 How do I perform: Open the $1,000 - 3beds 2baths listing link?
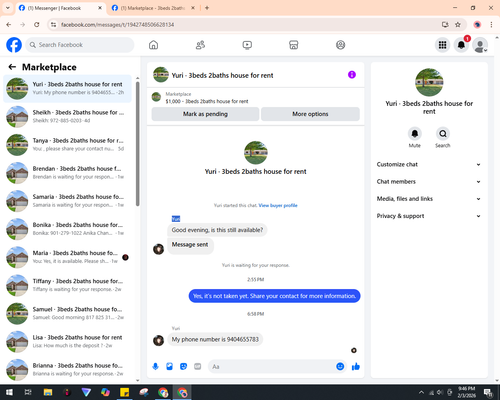(207, 101)
